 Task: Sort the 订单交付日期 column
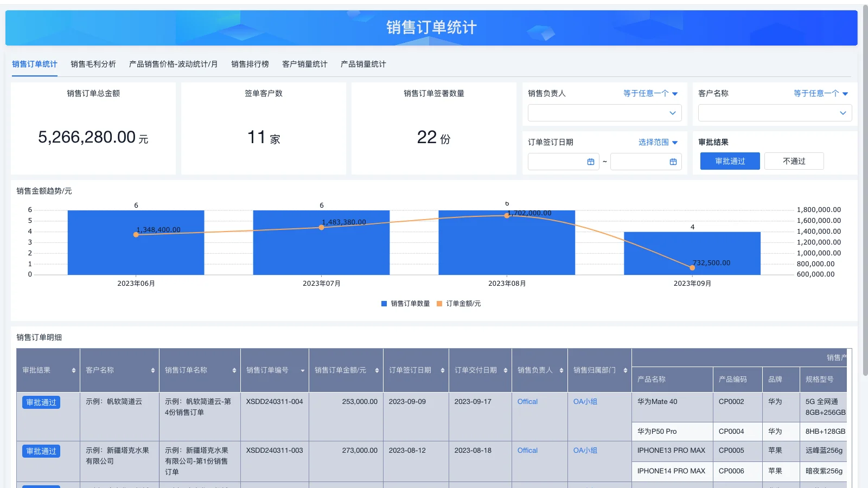505,370
